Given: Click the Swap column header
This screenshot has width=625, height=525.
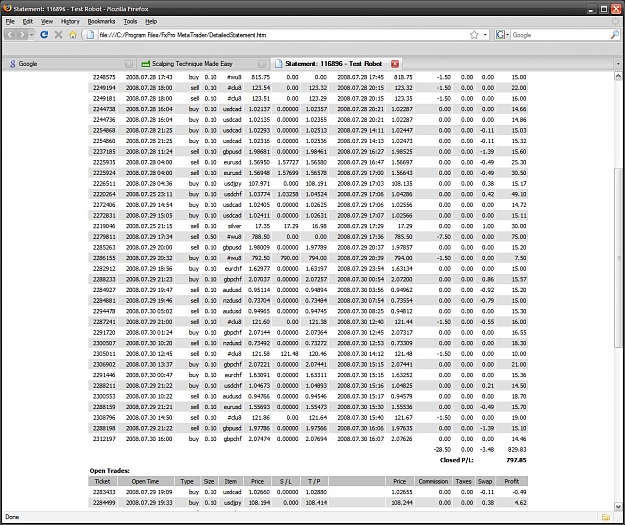Looking at the screenshot, I should click(x=485, y=481).
